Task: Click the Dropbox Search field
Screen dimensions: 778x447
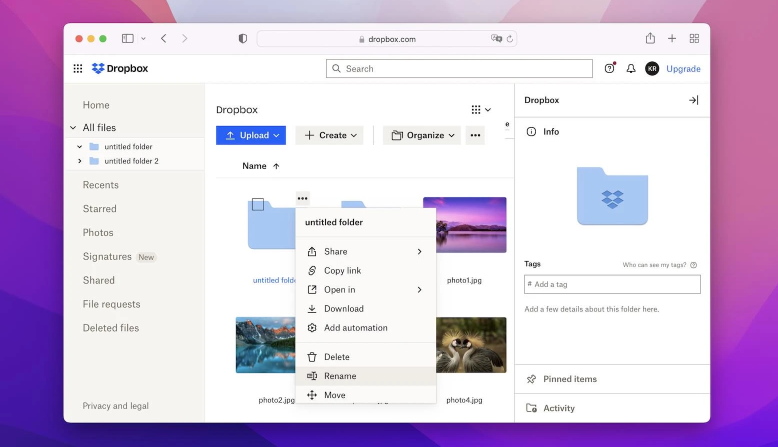Action: pyautogui.click(x=459, y=68)
